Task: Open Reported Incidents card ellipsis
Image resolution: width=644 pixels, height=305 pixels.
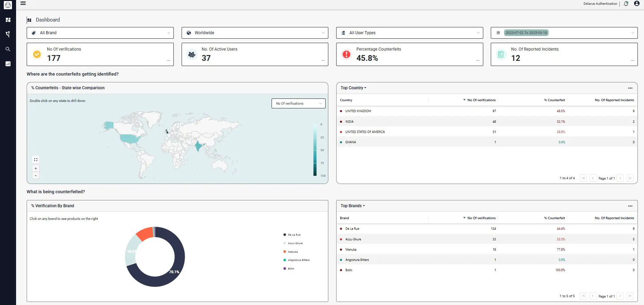Action: [x=632, y=61]
